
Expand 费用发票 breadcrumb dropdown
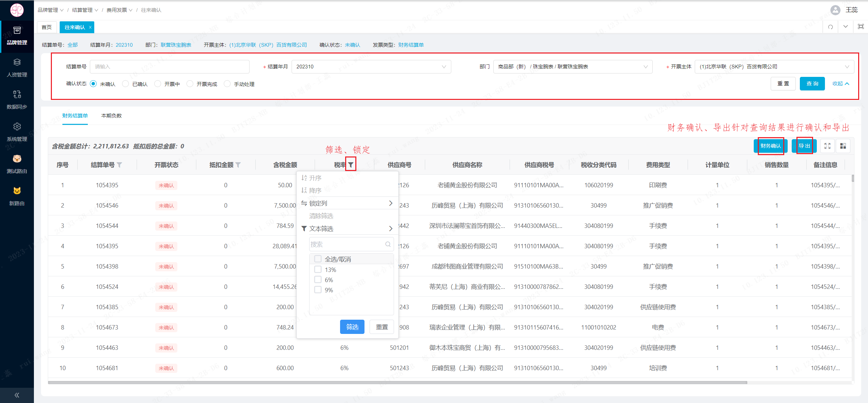click(119, 10)
